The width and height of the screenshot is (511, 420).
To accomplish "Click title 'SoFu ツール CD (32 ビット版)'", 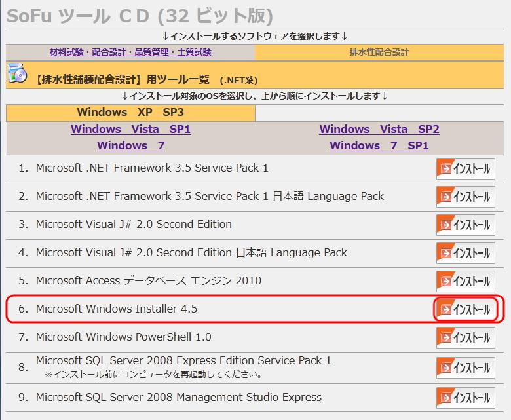I will [x=140, y=16].
